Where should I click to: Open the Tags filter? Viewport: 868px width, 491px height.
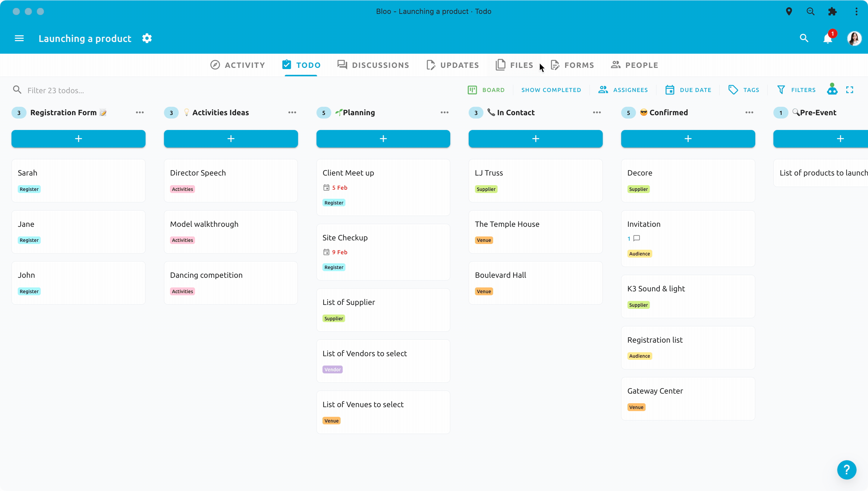[744, 90]
